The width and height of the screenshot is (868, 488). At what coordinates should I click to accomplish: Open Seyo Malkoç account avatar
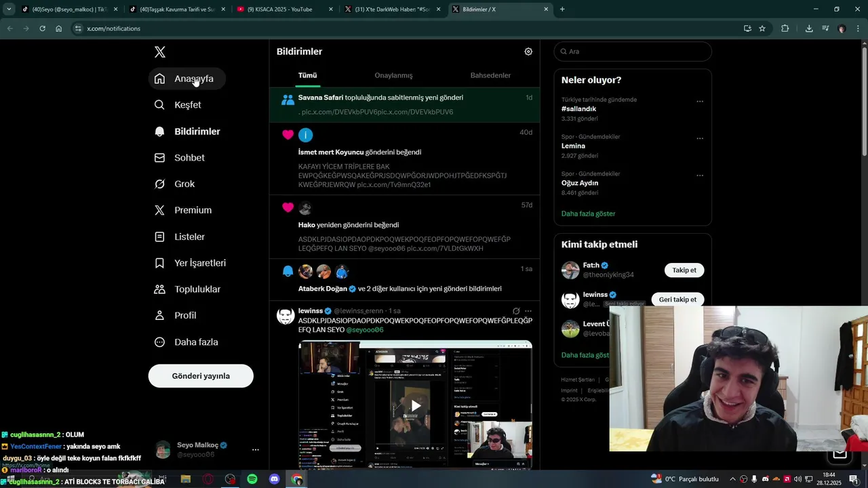point(163,449)
